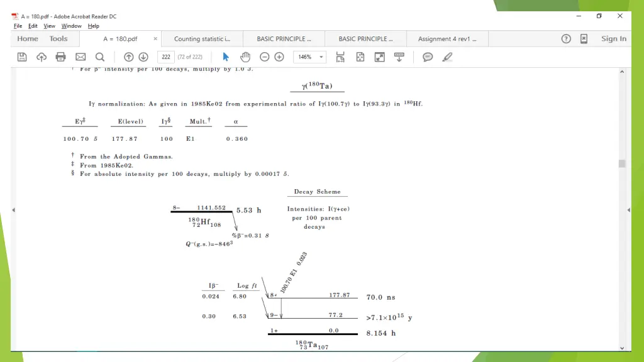This screenshot has height=362, width=644.
Task: Switch to the second BASIC PRINCIPLE tab
Action: pyautogui.click(x=365, y=38)
